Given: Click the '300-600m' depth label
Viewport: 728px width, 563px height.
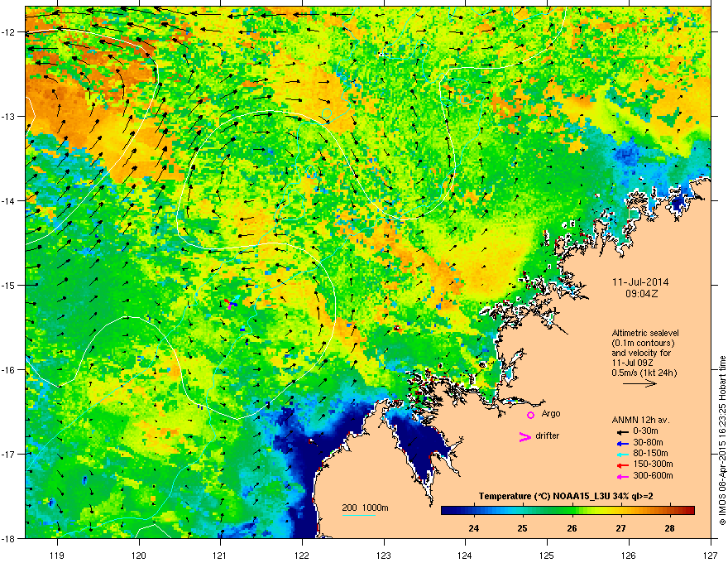Looking at the screenshot, I should (x=653, y=476).
